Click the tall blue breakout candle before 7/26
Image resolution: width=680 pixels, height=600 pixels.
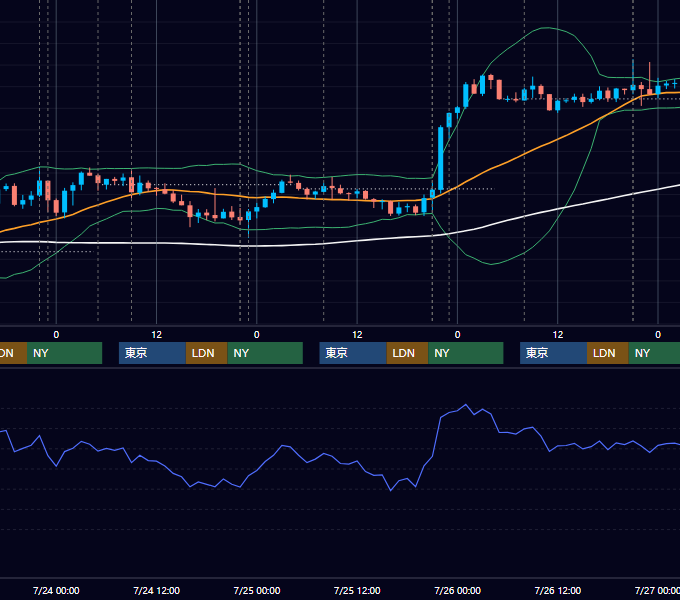click(441, 158)
